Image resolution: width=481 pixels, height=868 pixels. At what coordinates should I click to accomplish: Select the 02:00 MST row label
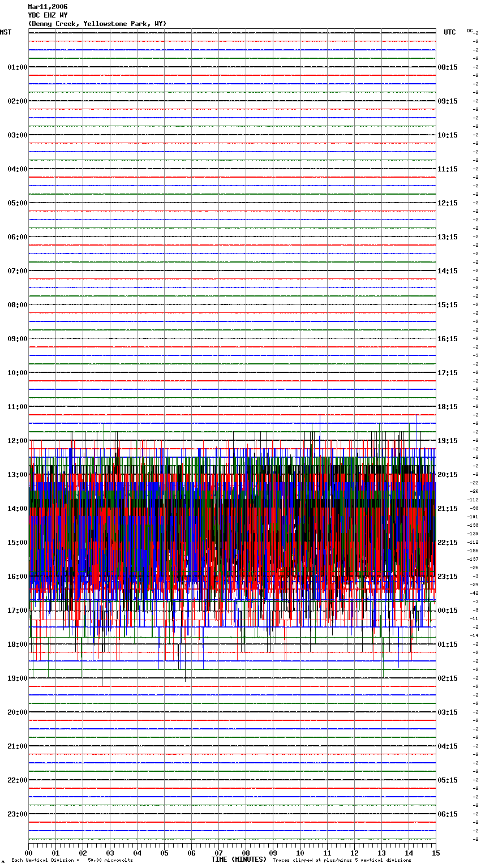click(18, 101)
